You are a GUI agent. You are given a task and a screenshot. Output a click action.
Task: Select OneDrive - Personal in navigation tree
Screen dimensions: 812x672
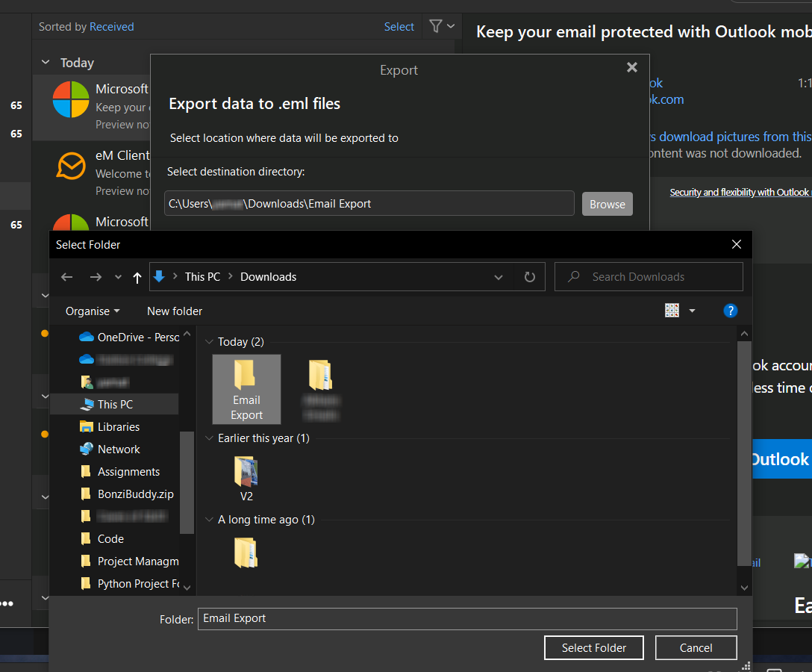tap(128, 337)
